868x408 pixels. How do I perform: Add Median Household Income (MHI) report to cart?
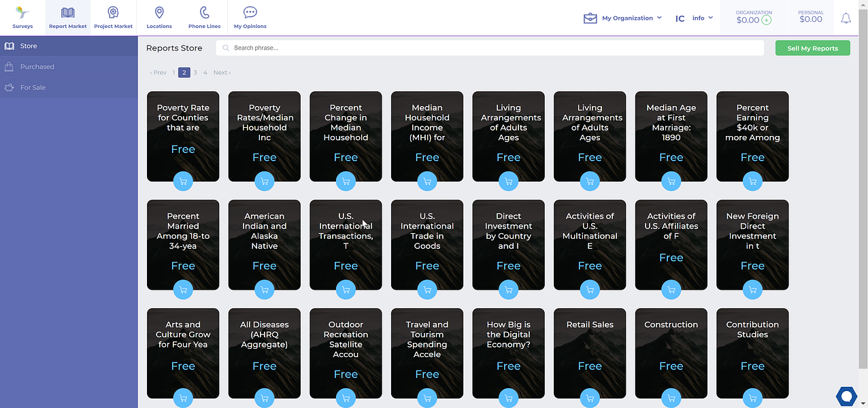tap(427, 182)
